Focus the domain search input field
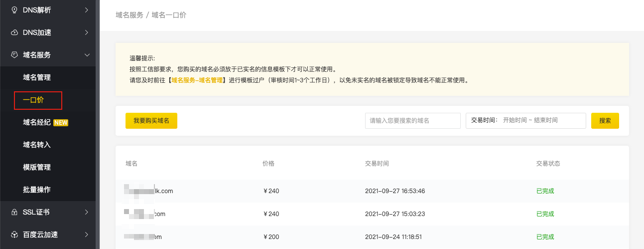The height and width of the screenshot is (249, 644). click(x=412, y=121)
